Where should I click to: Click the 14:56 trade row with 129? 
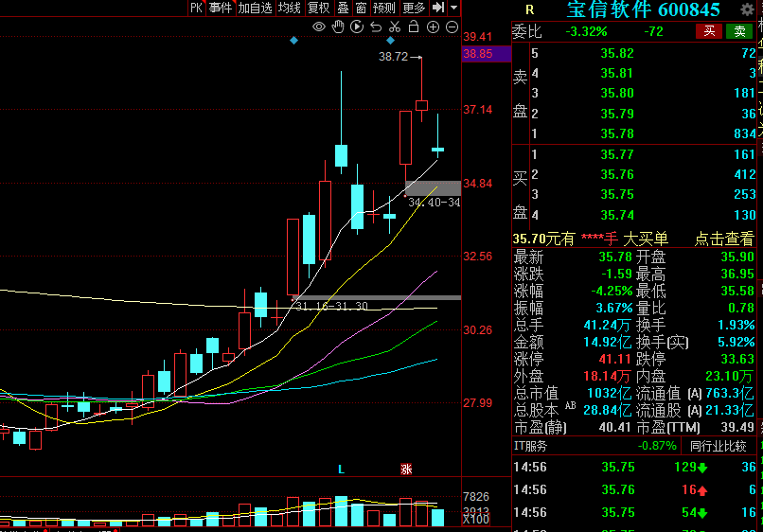click(634, 468)
